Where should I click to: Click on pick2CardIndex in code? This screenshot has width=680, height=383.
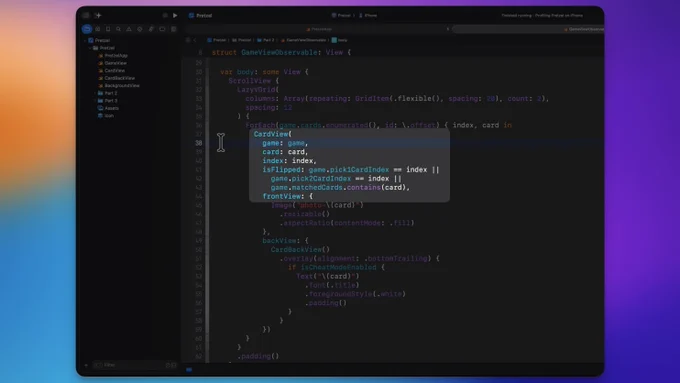point(321,179)
